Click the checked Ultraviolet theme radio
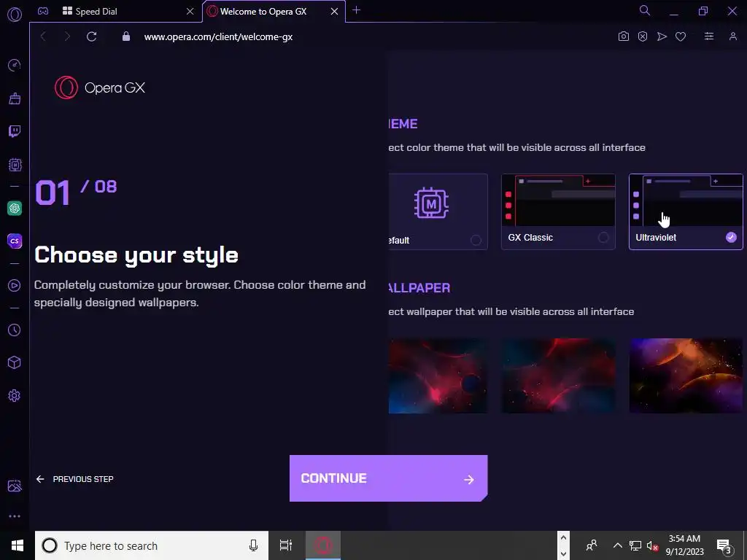747x560 pixels. click(x=731, y=237)
